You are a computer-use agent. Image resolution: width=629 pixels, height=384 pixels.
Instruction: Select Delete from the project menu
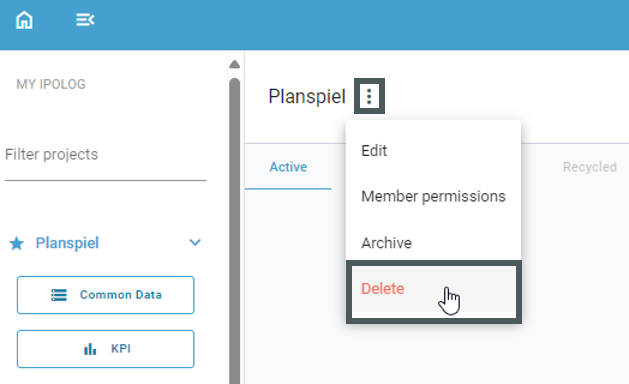(434, 289)
